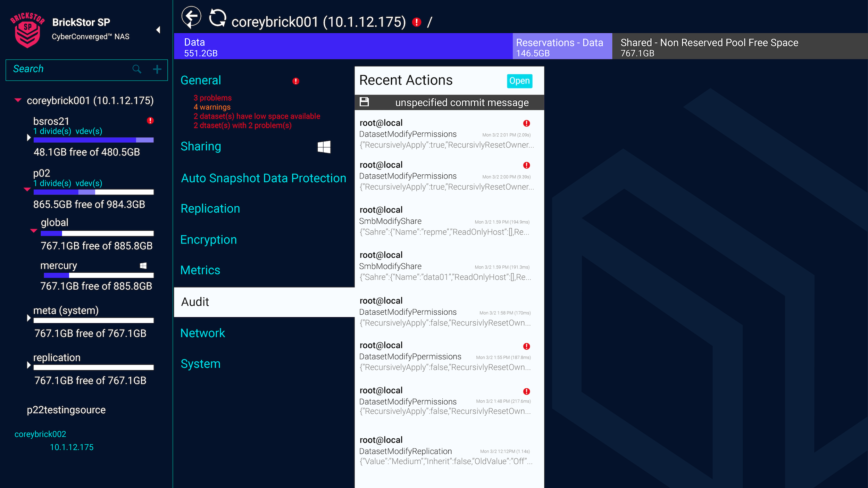Click the red alert icon on bsros21
Viewport: 868px width, 488px height.
point(150,121)
